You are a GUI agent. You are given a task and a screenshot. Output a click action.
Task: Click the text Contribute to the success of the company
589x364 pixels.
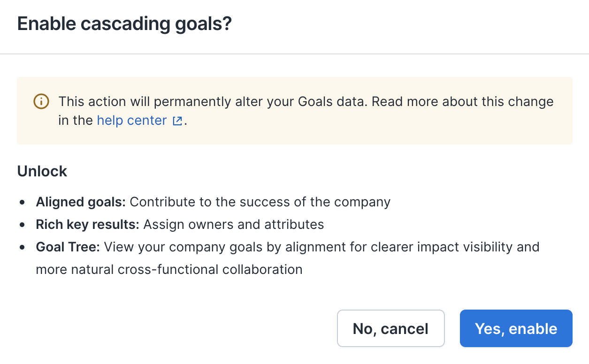[x=260, y=202]
